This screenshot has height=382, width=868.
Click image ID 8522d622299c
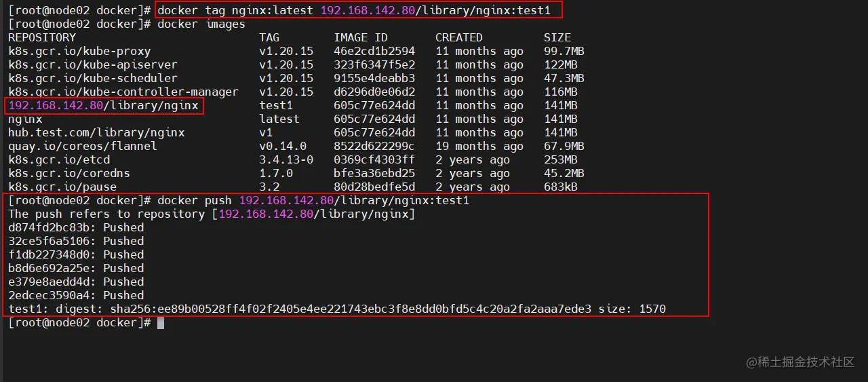[x=374, y=146]
